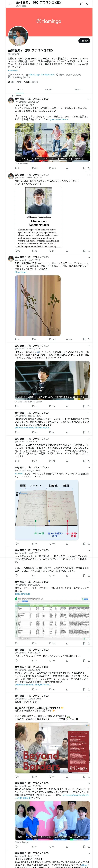
Task: Share the Jun 2, 2023 post
Action: click(x=89, y=339)
